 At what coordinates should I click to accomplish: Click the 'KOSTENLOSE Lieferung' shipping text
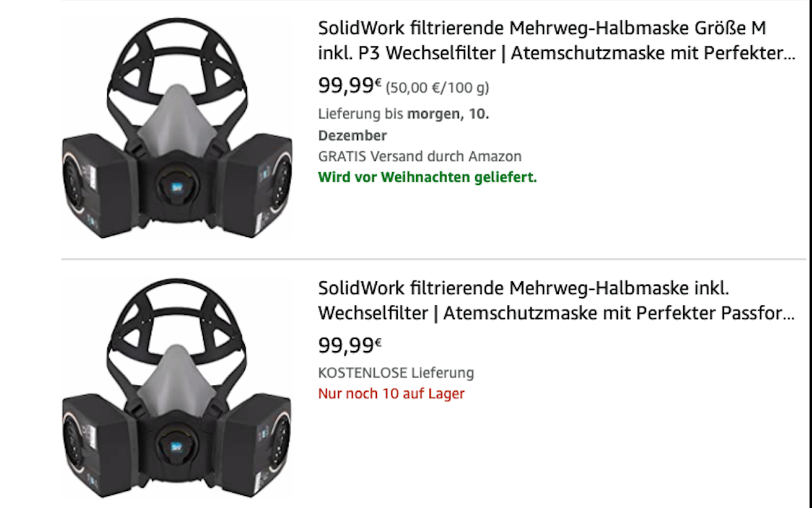pyautogui.click(x=396, y=373)
